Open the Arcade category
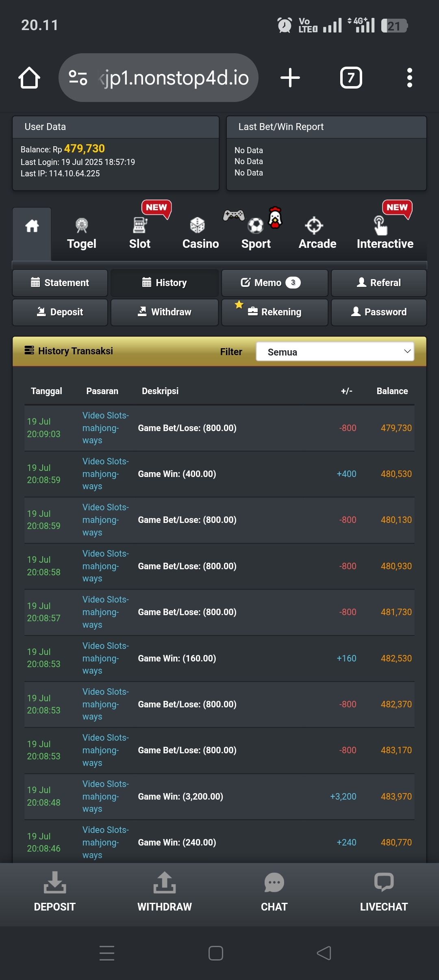439x980 pixels. (317, 234)
